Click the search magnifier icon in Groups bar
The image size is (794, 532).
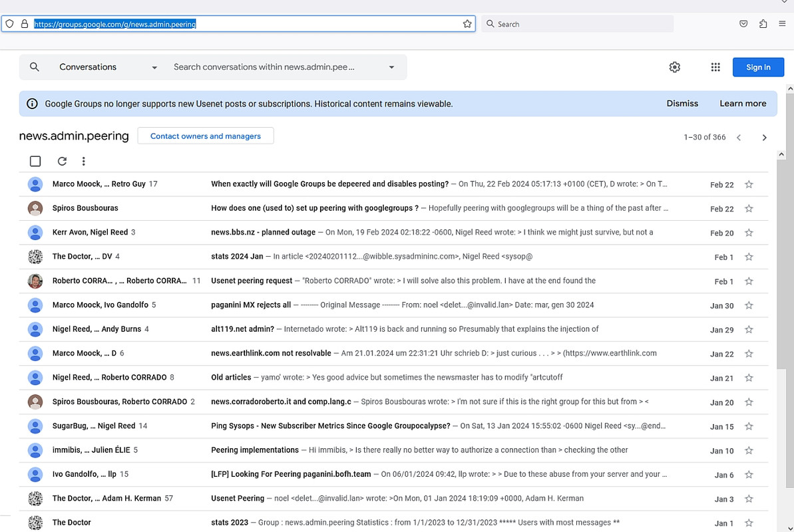[x=35, y=66]
